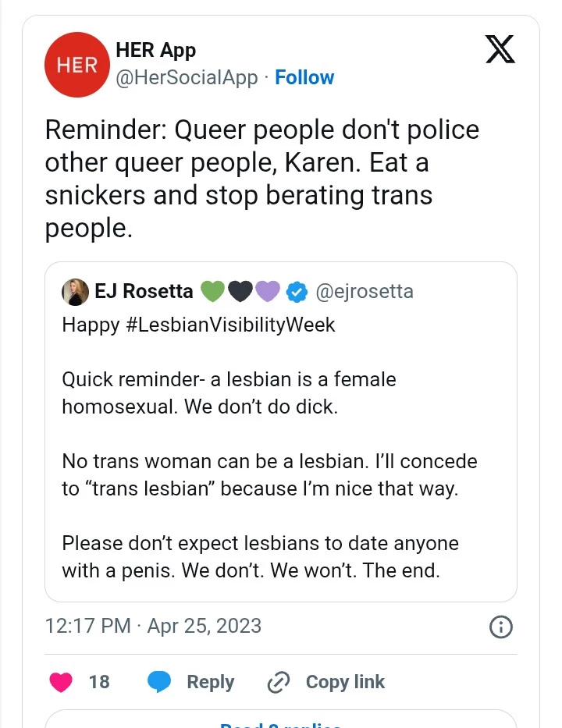562x728 pixels.
Task: Like the tweet with the heart icon
Action: 61,682
